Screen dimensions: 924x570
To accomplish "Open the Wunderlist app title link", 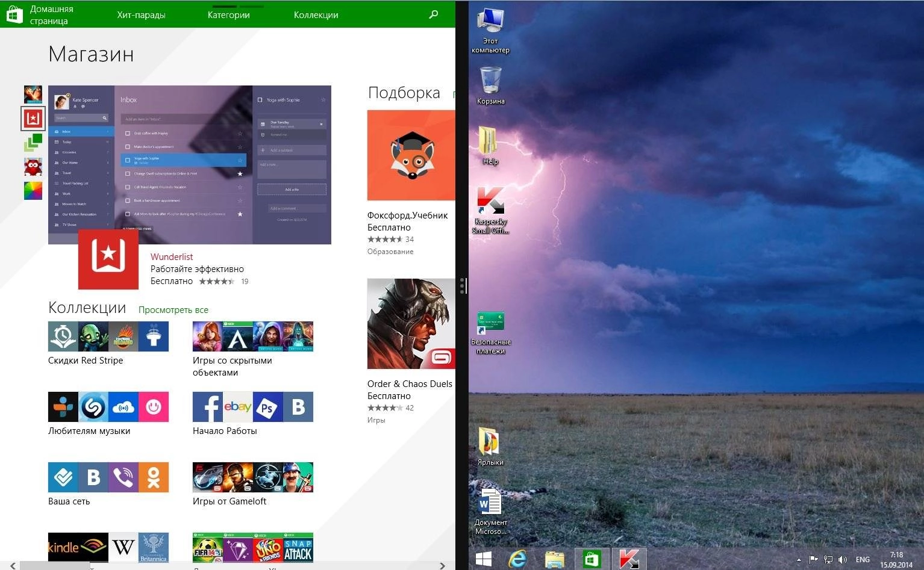I will pos(172,257).
